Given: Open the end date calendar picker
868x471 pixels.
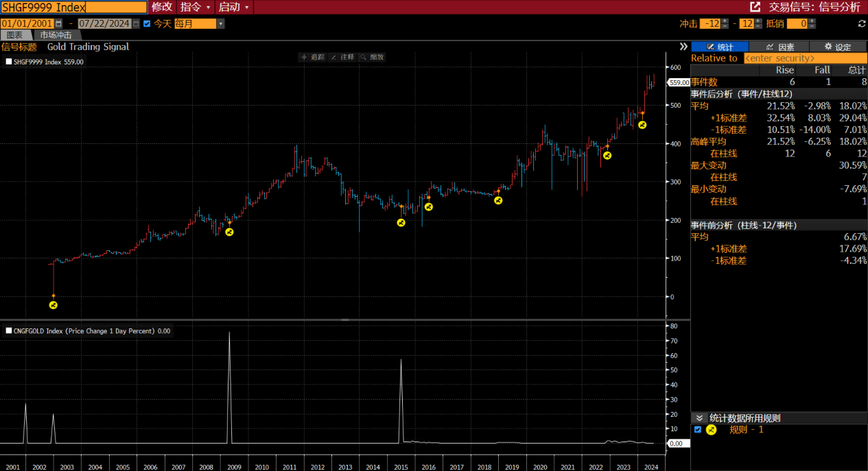Looking at the screenshot, I should click(136, 24).
